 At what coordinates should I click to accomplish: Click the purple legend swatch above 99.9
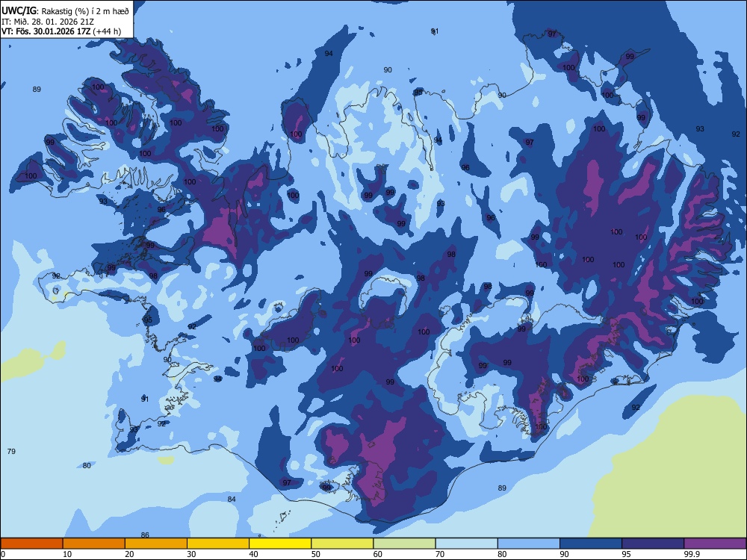(x=715, y=544)
